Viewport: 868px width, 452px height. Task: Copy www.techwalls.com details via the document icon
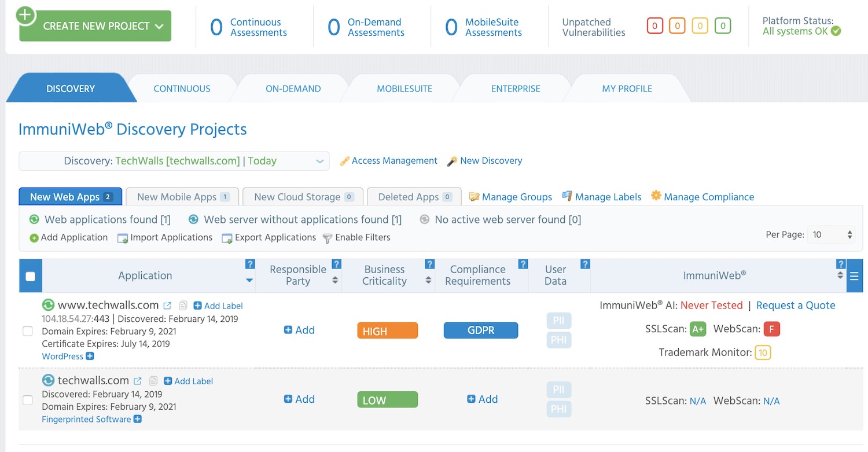click(182, 305)
